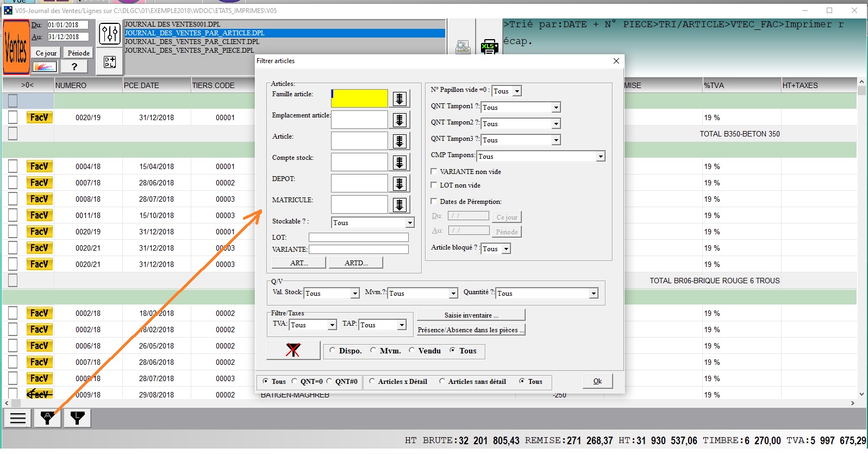The image size is (868, 454).
Task: Click the line filter funnel L icon
Action: [77, 418]
